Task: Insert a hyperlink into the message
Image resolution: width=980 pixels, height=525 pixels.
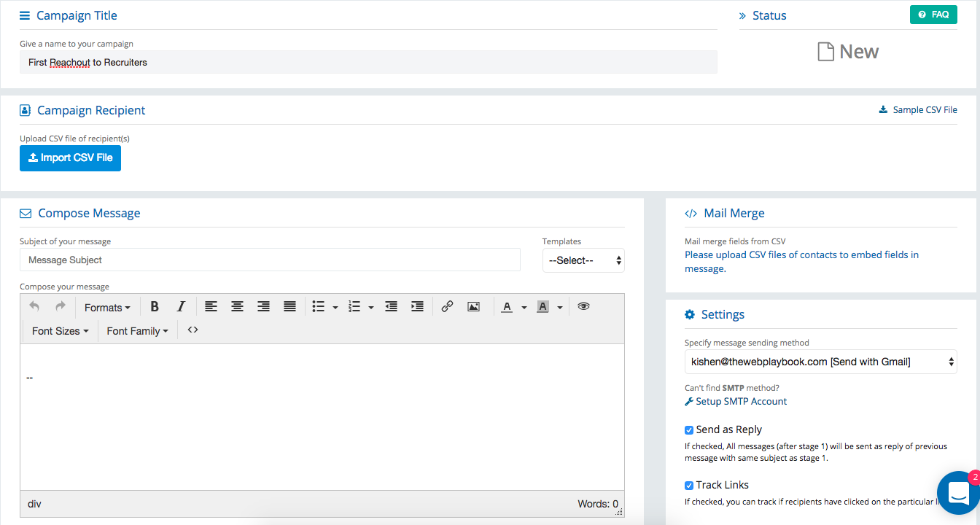Action: 447,306
